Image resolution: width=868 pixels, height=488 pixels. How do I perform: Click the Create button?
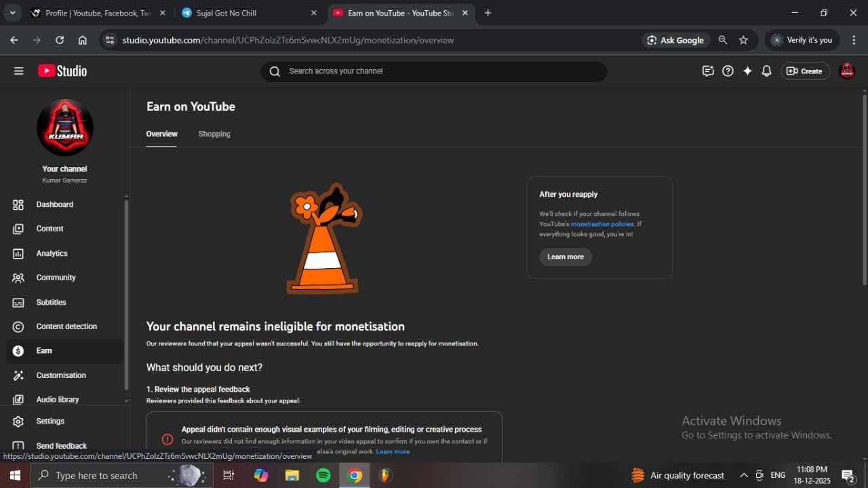tap(806, 71)
